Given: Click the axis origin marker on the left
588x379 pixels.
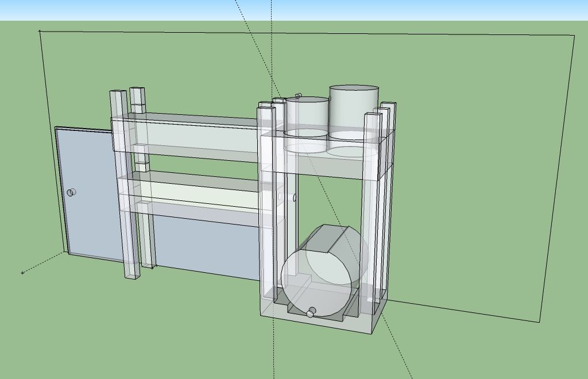Looking at the screenshot, I should point(21,273).
